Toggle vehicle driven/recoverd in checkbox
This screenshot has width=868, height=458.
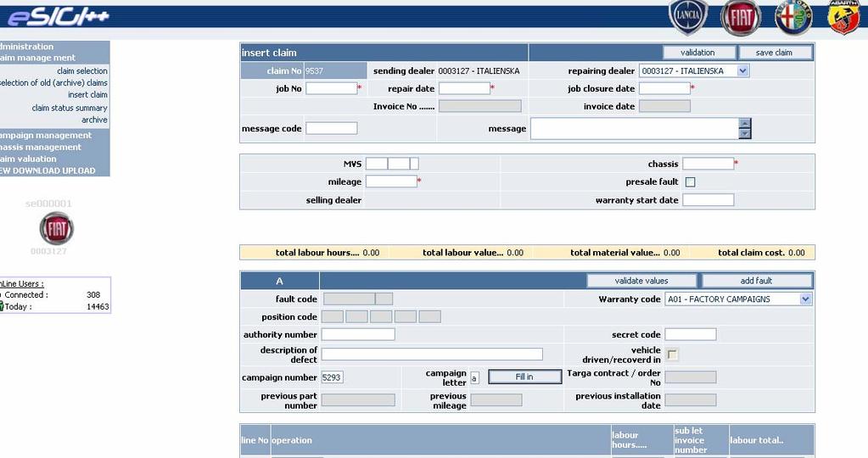673,355
